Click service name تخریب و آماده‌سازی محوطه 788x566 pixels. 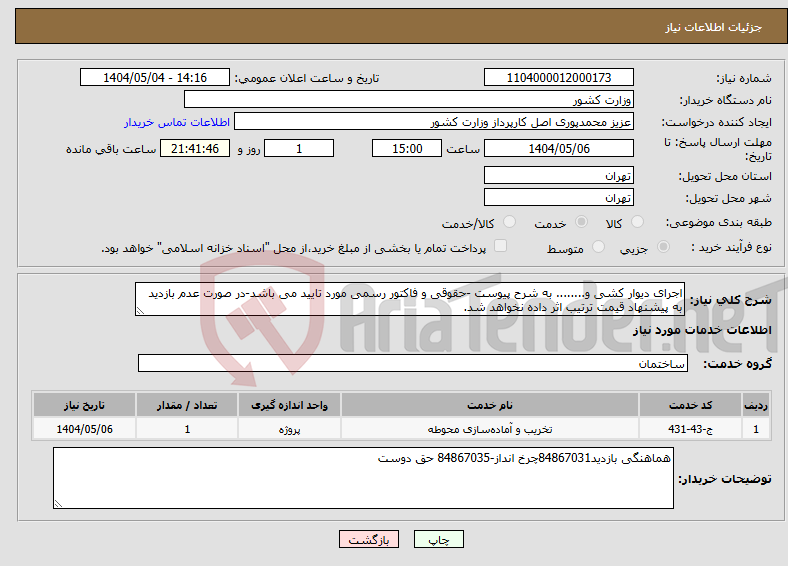click(x=490, y=429)
